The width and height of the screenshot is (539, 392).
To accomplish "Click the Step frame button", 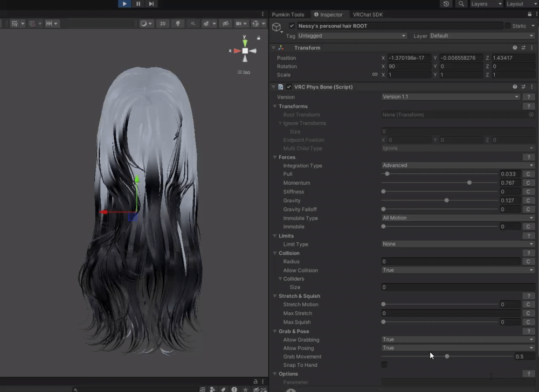I will [151, 4].
